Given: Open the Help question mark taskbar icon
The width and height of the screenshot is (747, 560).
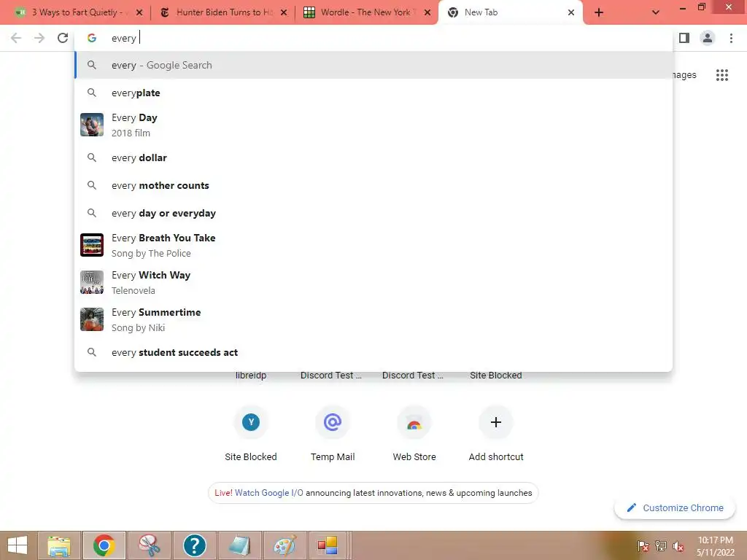Looking at the screenshot, I should click(194, 545).
